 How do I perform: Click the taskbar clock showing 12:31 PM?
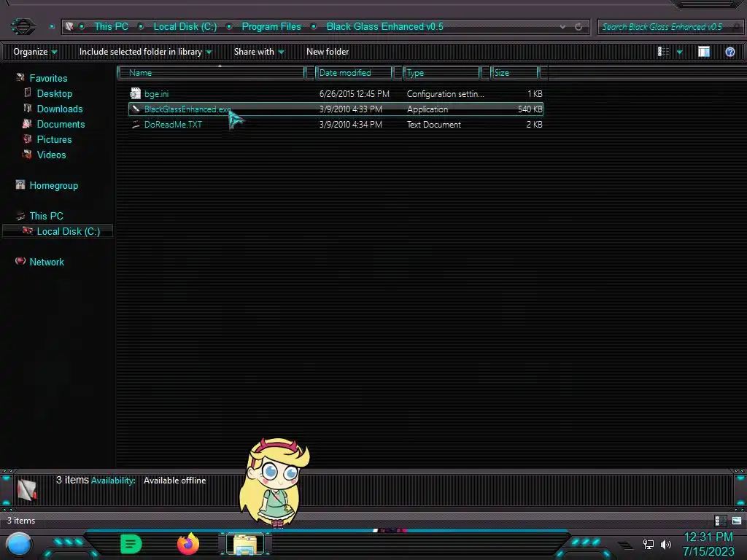[708, 537]
